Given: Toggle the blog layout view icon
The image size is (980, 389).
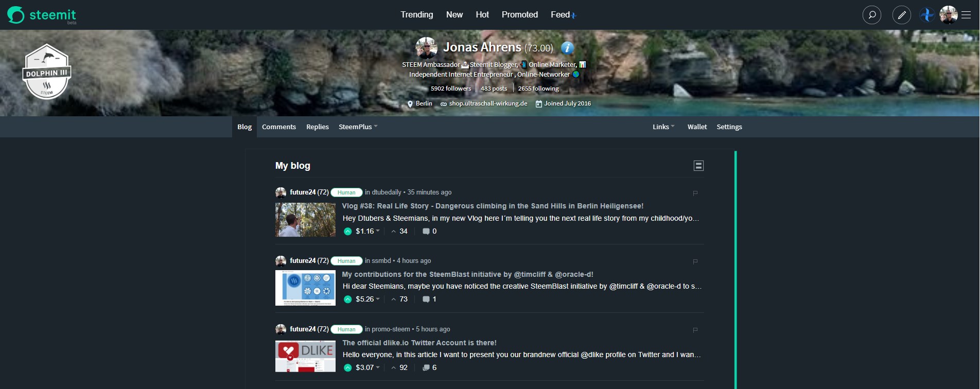Looking at the screenshot, I should [698, 166].
